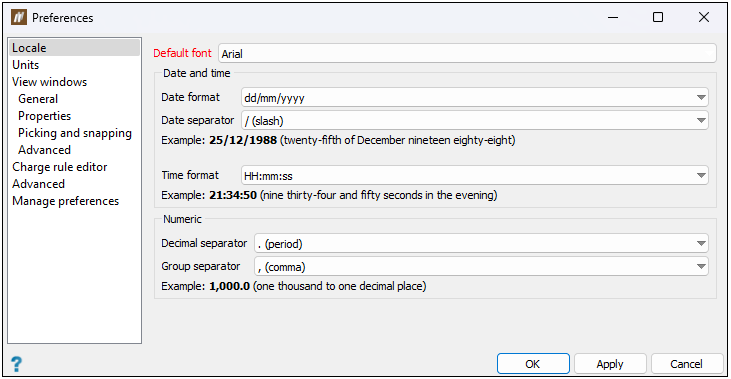This screenshot has width=731, height=379.
Task: Click the Default font field showing Arial
Action: tap(467, 53)
